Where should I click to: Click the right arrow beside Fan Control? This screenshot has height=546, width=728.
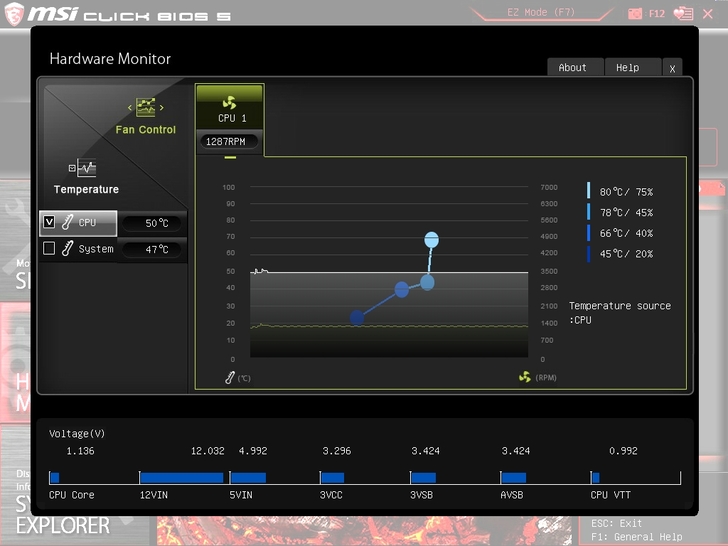[162, 108]
